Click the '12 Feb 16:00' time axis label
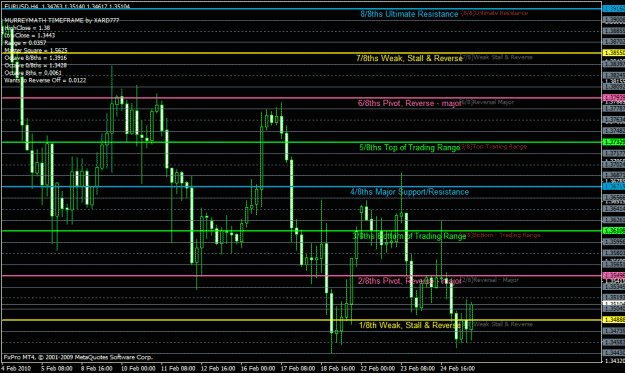 pos(218,368)
